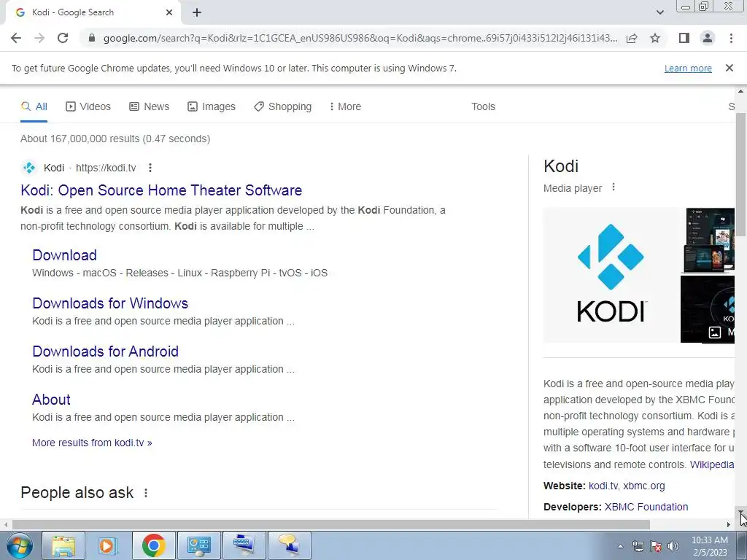Screen dimensions: 747x560
Task: Open the Wikipedia source link
Action: pos(712,464)
